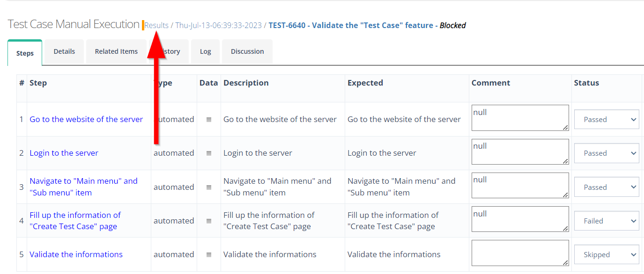Click the Data square in step 3 row

[x=209, y=187]
